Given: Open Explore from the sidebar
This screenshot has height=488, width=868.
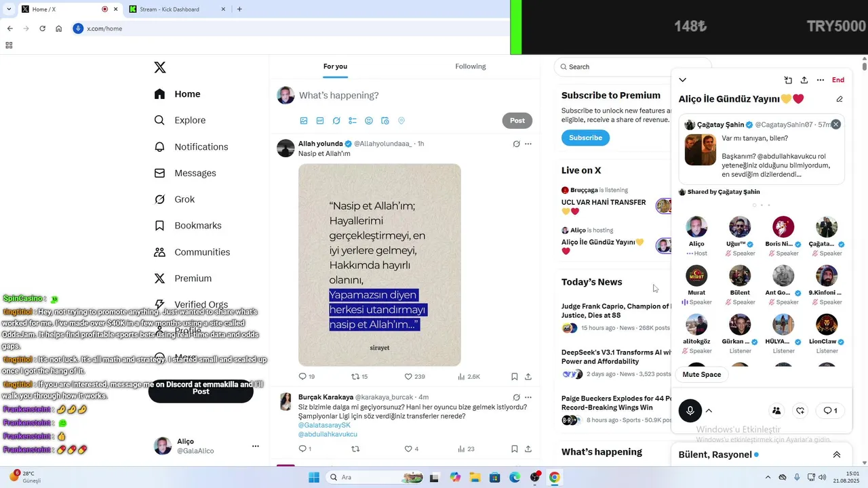Looking at the screenshot, I should [180, 120].
